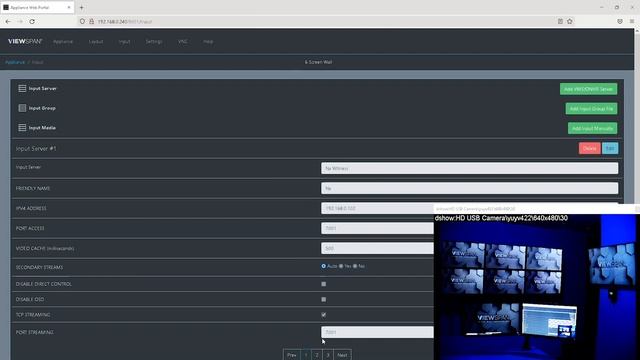Click the page vertical scrollbar up arrow
The width and height of the screenshot is (640, 360).
pos(637,31)
